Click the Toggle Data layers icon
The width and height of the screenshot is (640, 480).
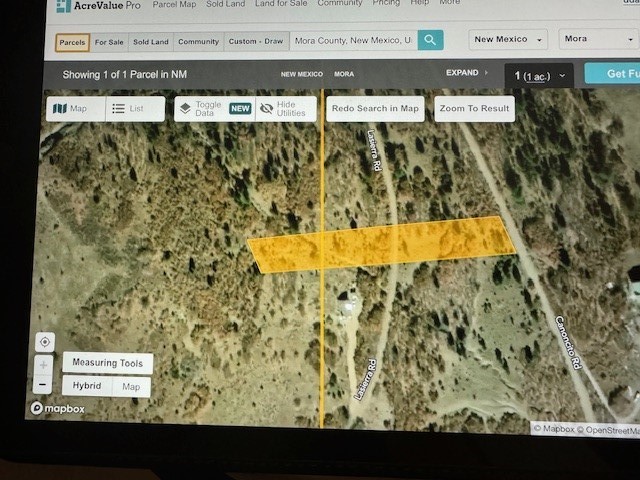coord(185,108)
